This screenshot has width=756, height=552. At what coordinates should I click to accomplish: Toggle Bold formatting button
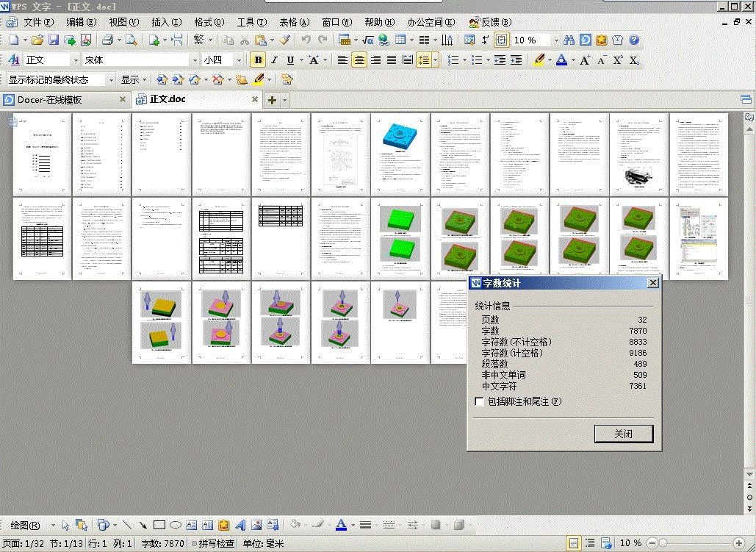(x=258, y=60)
